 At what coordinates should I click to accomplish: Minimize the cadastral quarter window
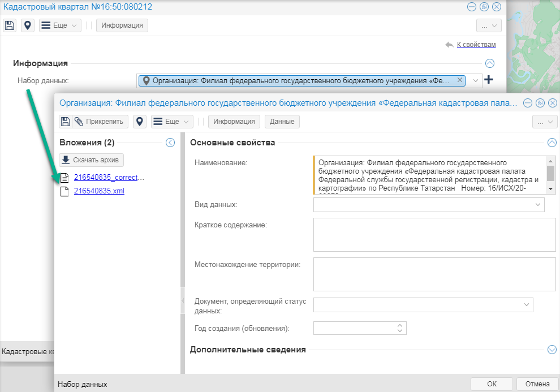click(x=472, y=7)
